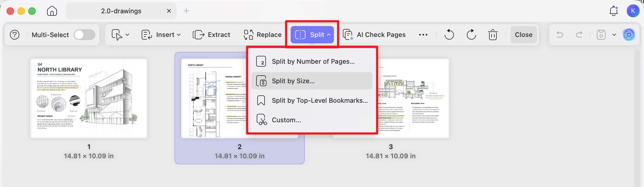Click the green fullscreen window button
Image resolution: width=644 pixels, height=187 pixels.
point(32,11)
